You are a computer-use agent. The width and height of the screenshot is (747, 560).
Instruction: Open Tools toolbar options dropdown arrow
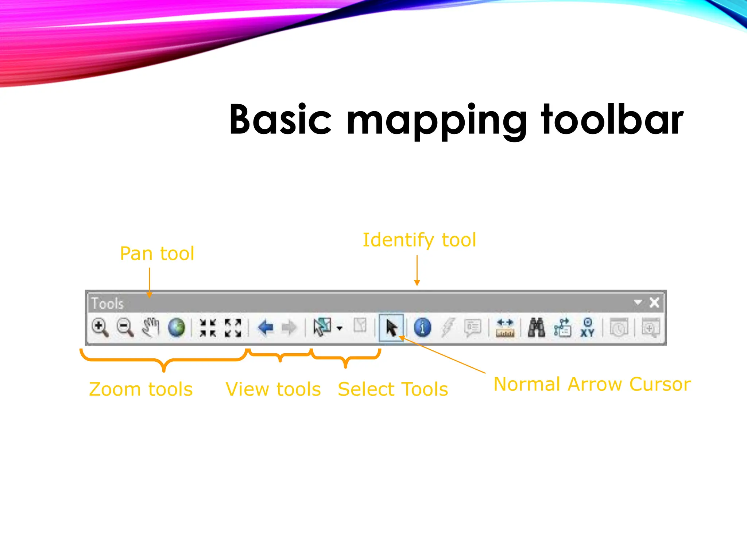(638, 302)
